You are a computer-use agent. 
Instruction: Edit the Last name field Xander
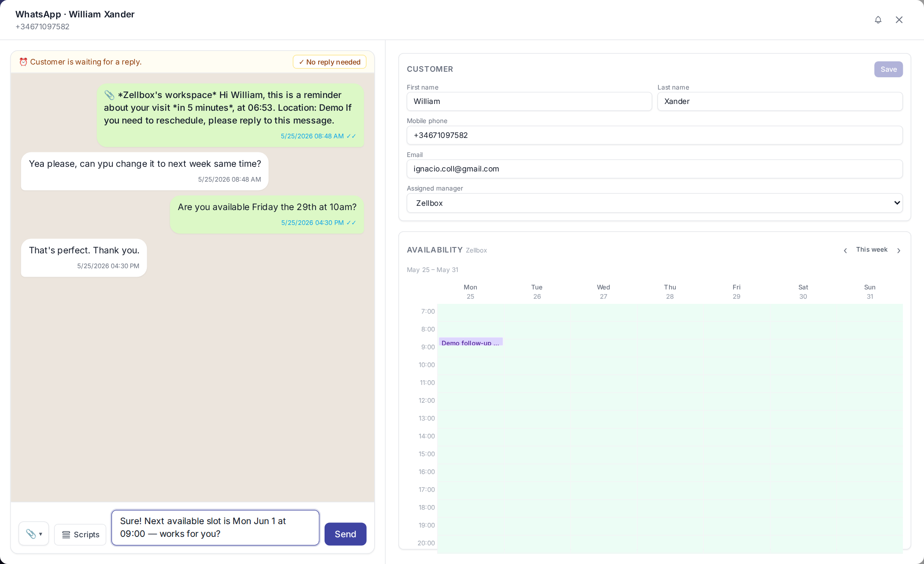point(780,101)
